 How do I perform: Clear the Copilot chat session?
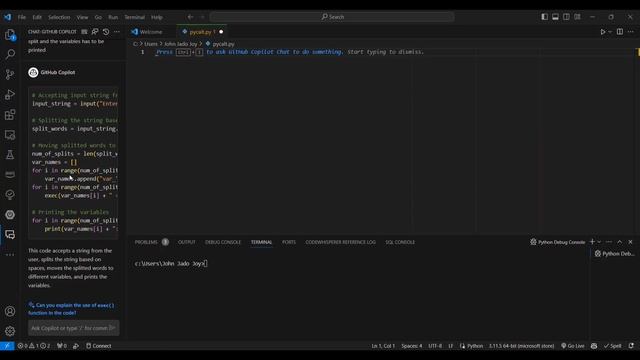(x=84, y=32)
